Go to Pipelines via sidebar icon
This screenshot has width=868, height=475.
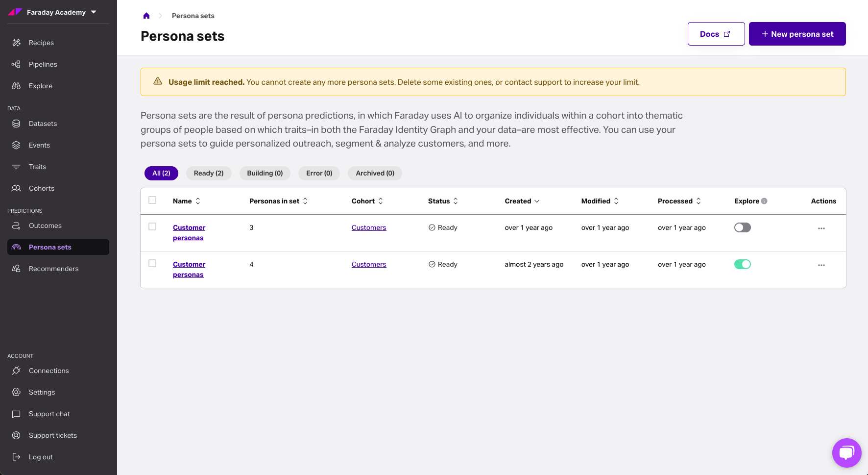point(16,64)
